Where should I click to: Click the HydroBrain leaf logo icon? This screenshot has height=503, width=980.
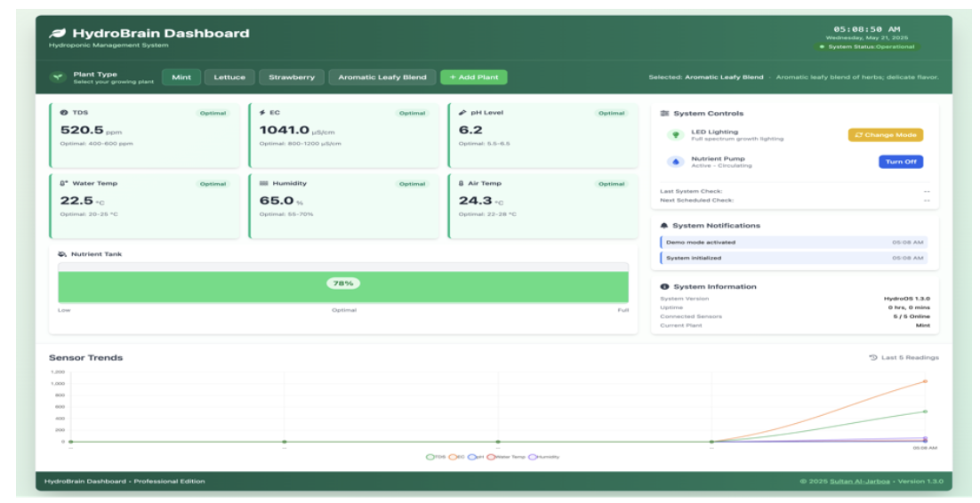tap(57, 33)
